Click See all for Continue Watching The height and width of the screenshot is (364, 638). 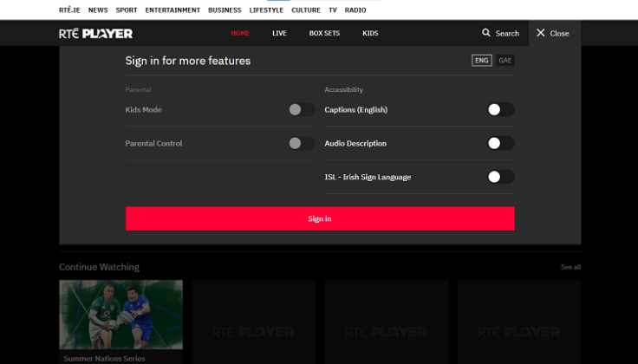pos(570,267)
